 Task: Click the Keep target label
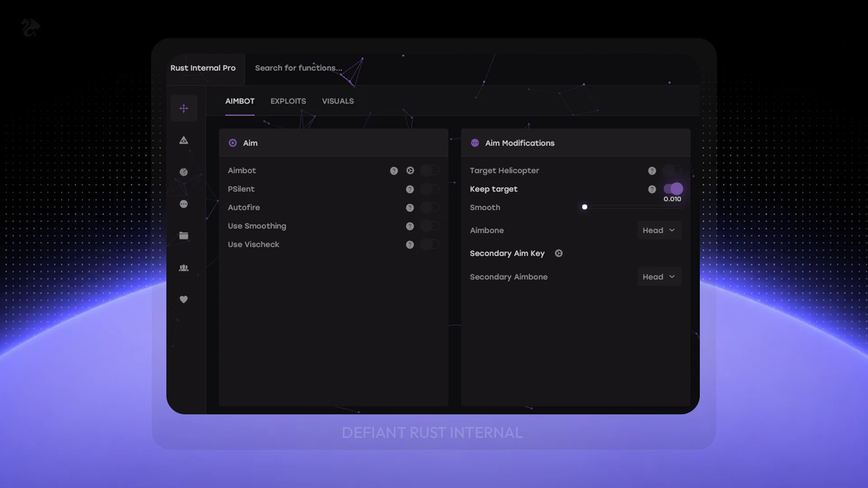point(494,189)
